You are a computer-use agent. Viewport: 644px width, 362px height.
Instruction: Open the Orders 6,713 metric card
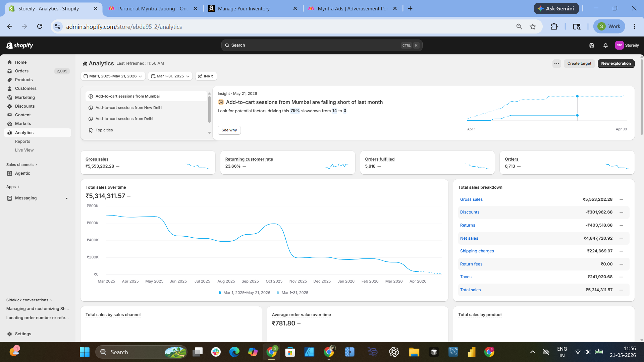[567, 163]
